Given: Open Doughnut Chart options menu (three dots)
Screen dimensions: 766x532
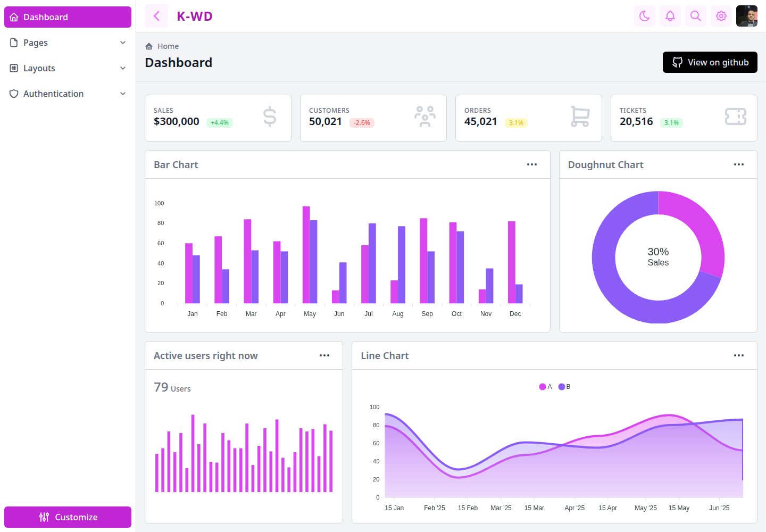Looking at the screenshot, I should click(x=739, y=164).
